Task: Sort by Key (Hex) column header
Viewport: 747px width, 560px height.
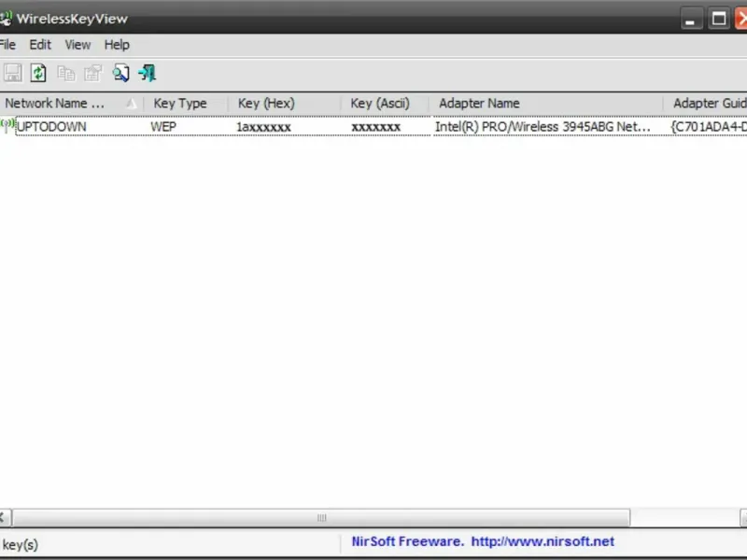Action: 285,104
